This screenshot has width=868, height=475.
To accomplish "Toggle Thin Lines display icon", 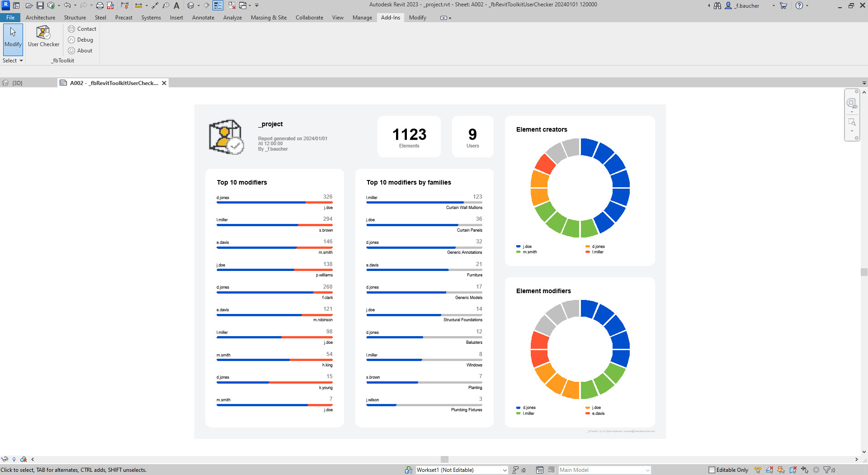I will 218,5.
